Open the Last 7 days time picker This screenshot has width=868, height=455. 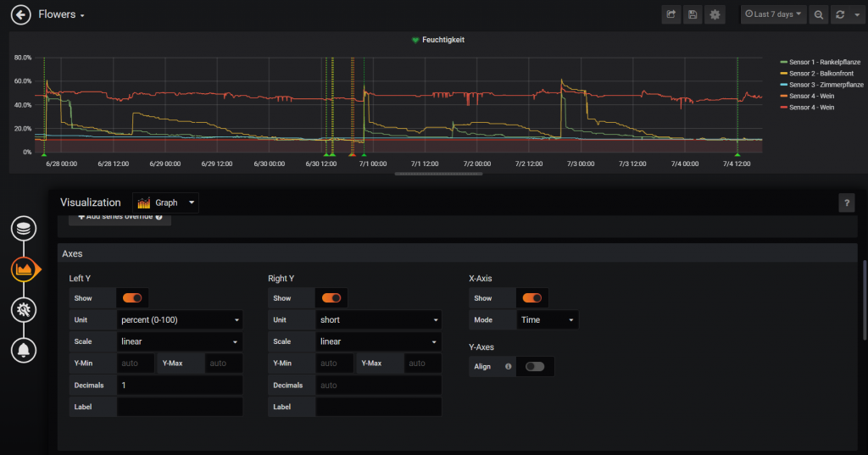[772, 14]
